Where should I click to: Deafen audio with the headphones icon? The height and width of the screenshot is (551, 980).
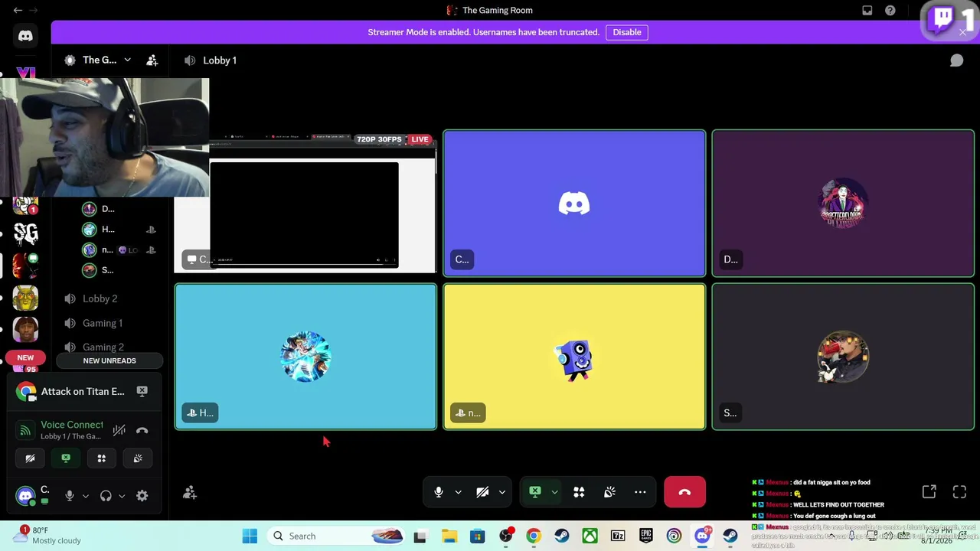tap(106, 496)
